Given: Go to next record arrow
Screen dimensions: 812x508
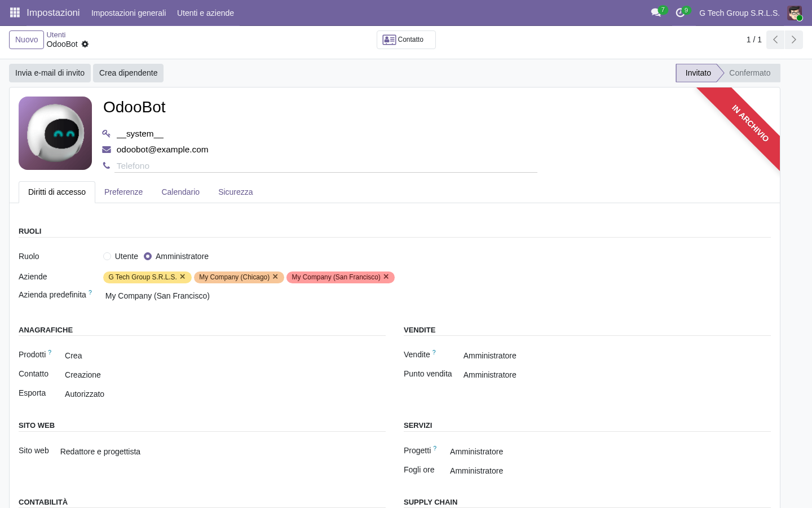Looking at the screenshot, I should pyautogui.click(x=793, y=40).
